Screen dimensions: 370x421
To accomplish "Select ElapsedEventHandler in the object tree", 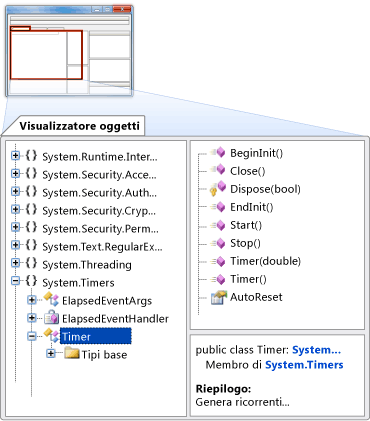I will (x=115, y=319).
